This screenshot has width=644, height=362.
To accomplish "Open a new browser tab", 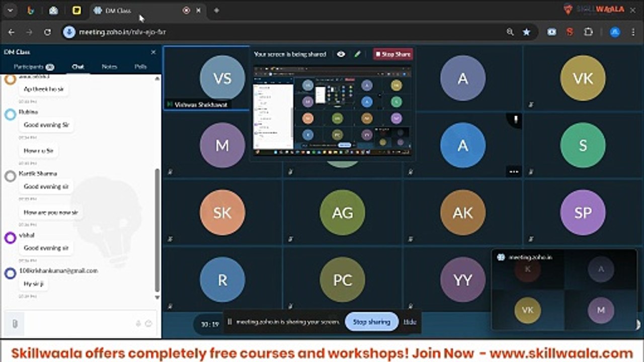I will click(x=216, y=11).
